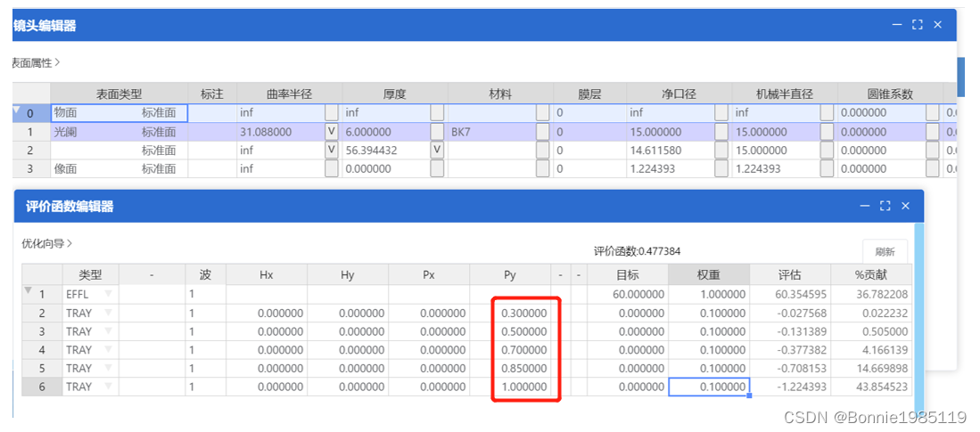
Task: Select thickness cell 56.394432
Action: click(x=386, y=151)
